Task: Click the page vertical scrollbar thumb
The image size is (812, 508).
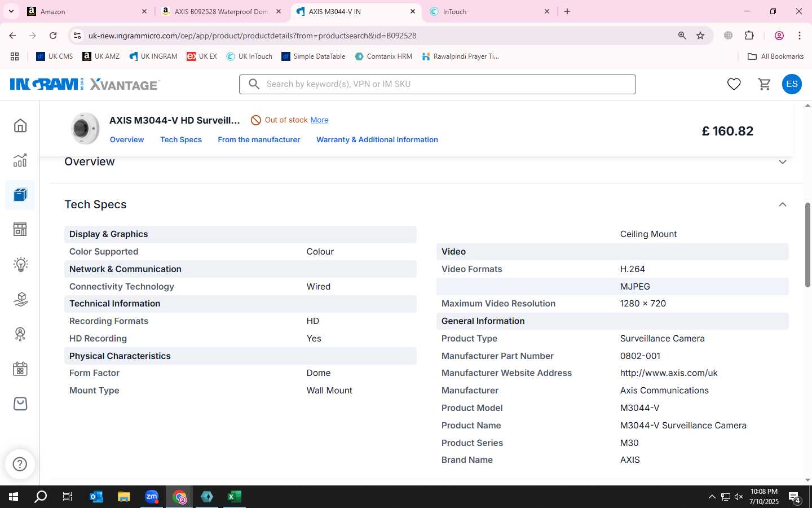Action: pos(807,244)
